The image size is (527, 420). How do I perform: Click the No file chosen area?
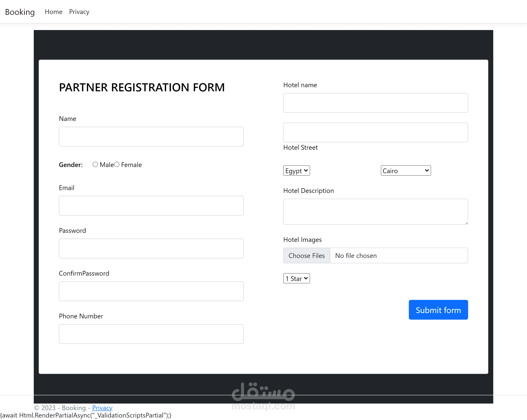(x=399, y=256)
